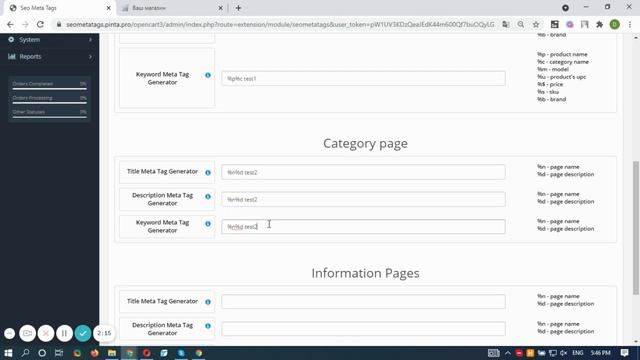This screenshot has width=640, height=360.
Task: Open Firefox from the taskbar
Action: [x=95, y=353]
